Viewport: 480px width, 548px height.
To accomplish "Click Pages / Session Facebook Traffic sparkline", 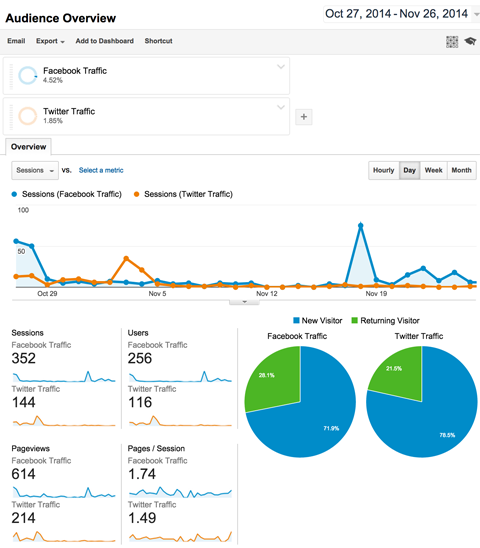I will (180, 492).
